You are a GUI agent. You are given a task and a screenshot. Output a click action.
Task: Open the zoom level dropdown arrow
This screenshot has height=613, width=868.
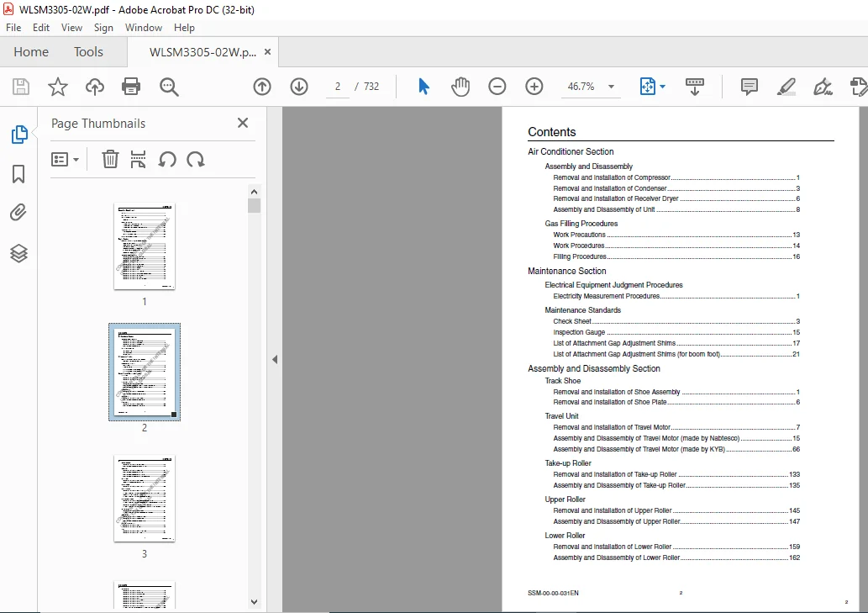pyautogui.click(x=611, y=87)
